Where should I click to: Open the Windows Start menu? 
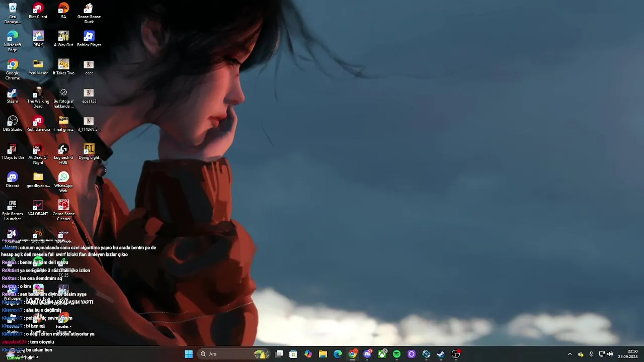coord(189,354)
